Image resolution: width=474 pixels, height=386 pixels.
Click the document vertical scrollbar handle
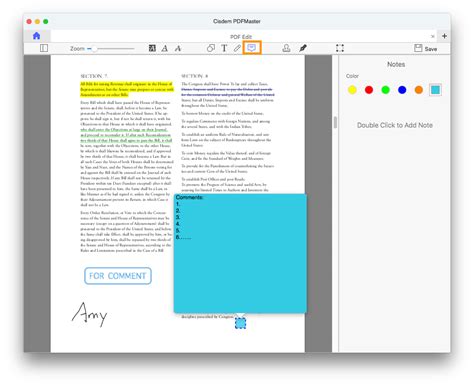pyautogui.click(x=335, y=122)
